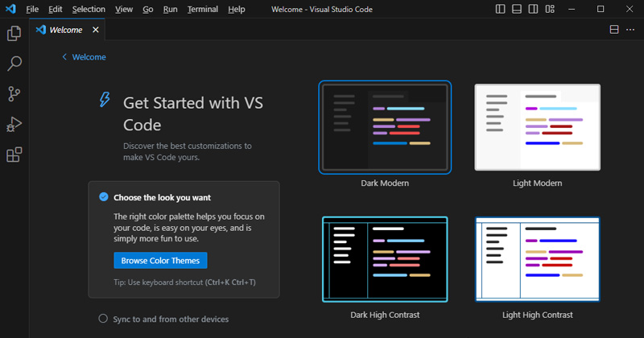Select the Light Modern theme preview
Screen dimensions: 644x338
(x=537, y=127)
